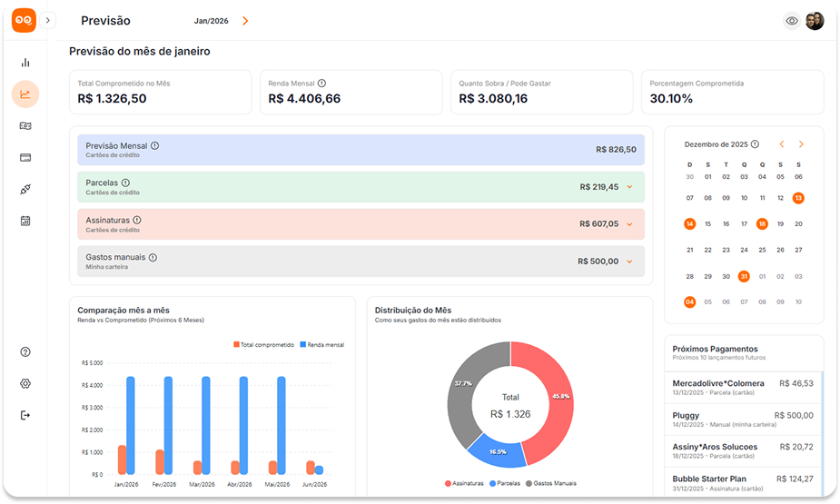Screen dimensions: 840x504
Task: Click the help question mark icon
Action: pos(25,351)
